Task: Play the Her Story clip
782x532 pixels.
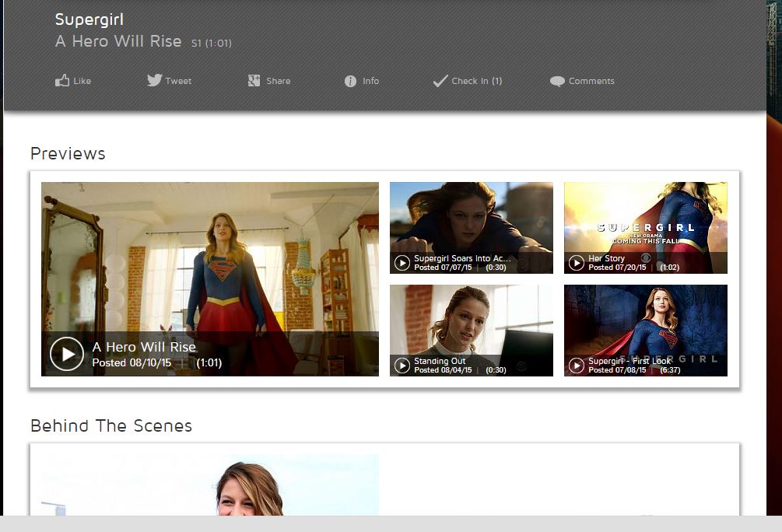Action: click(x=576, y=263)
